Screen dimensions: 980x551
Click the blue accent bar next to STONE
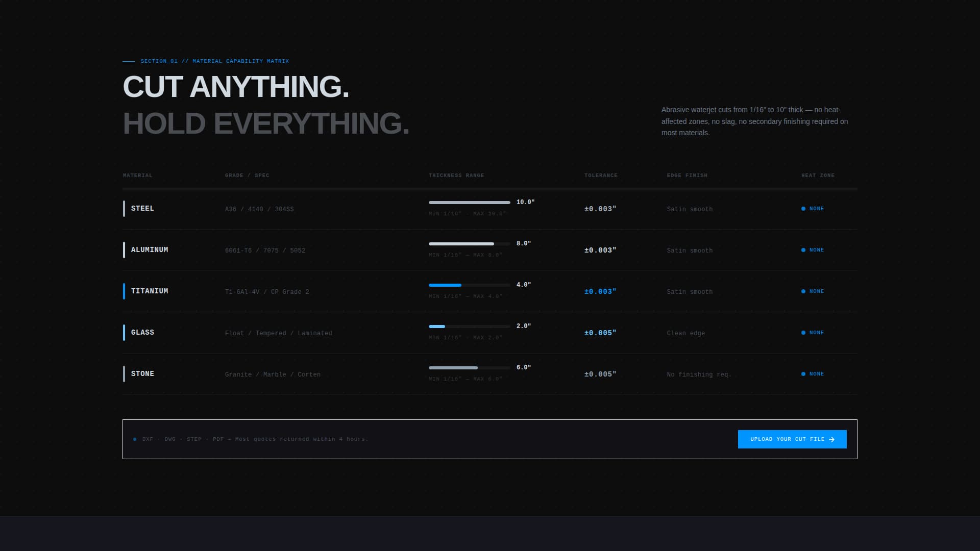click(124, 373)
